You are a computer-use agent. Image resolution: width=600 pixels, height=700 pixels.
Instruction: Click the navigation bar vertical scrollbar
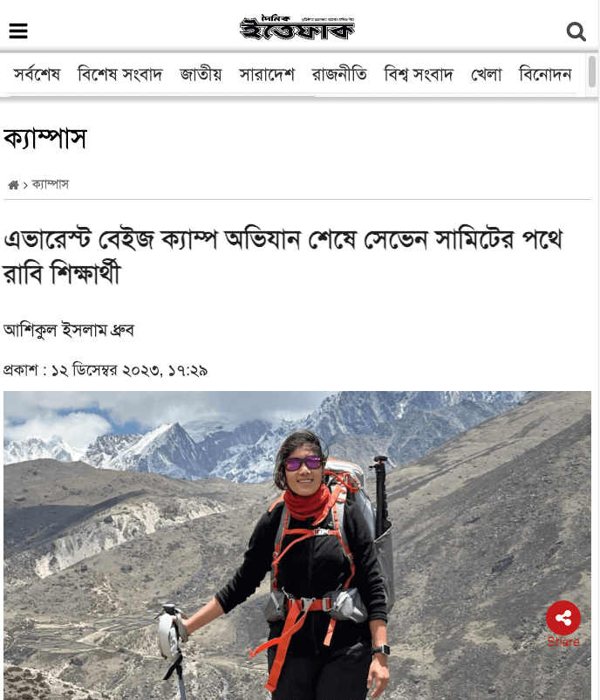tap(592, 72)
